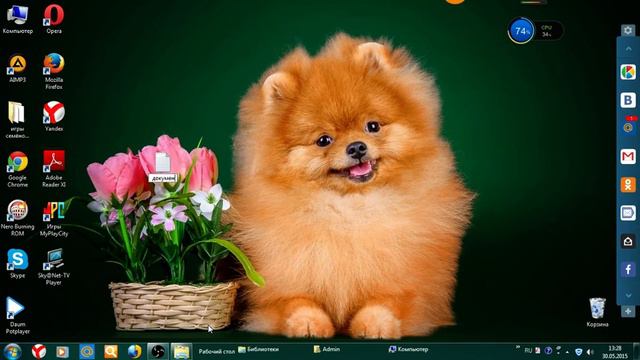Open the black swirl app on taskbar

[158, 351]
